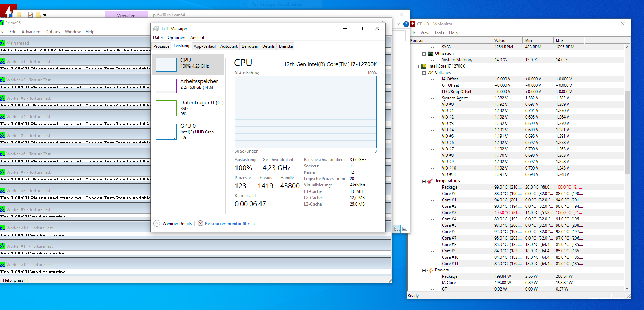Viewport: 644px width, 310px height.
Task: Open the Help menu in Prime95
Action: pos(90,32)
